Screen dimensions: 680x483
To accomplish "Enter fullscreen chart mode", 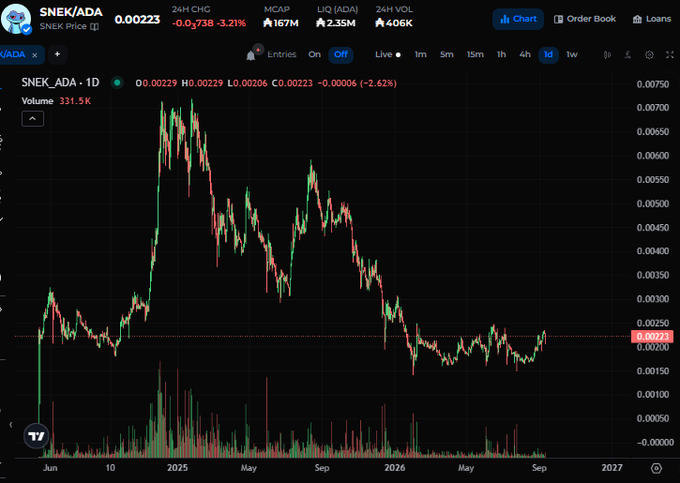I will (670, 55).
